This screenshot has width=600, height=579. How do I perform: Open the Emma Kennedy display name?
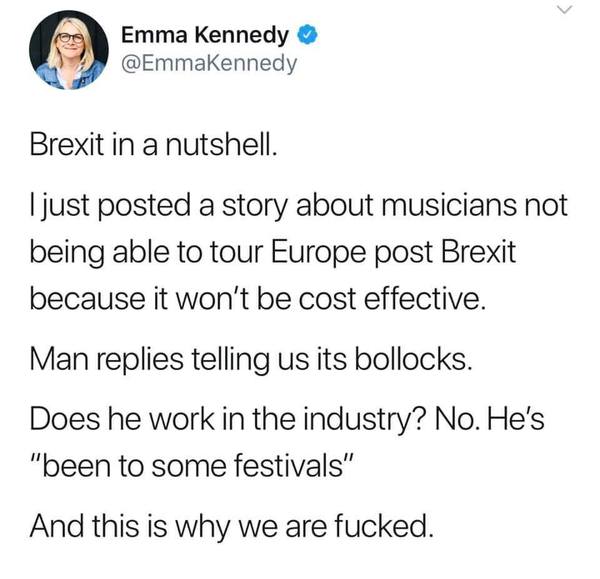coord(205,36)
